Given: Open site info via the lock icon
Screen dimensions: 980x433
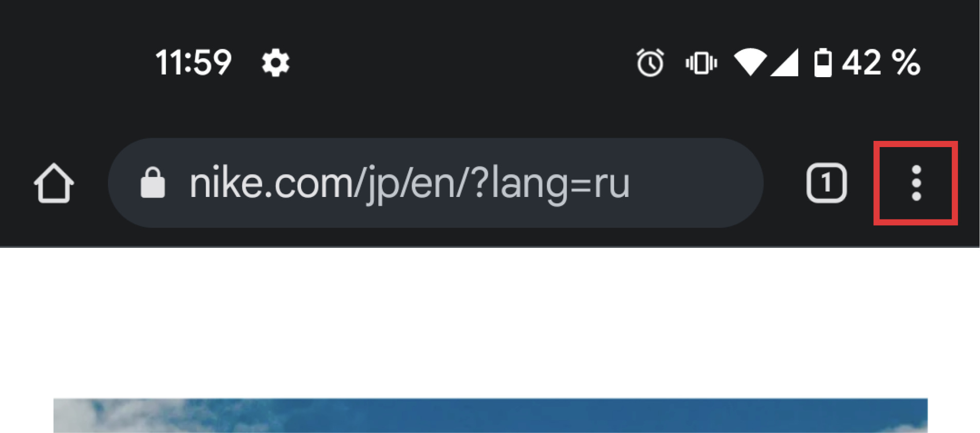Looking at the screenshot, I should (x=153, y=183).
